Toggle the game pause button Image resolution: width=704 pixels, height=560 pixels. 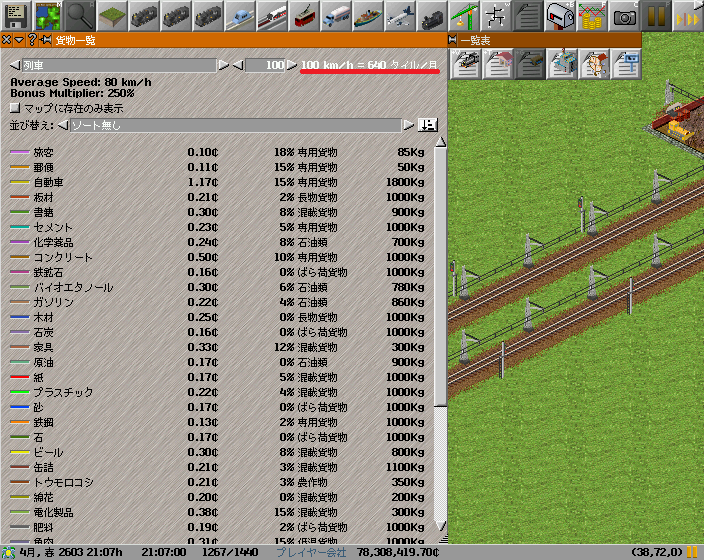(x=656, y=16)
